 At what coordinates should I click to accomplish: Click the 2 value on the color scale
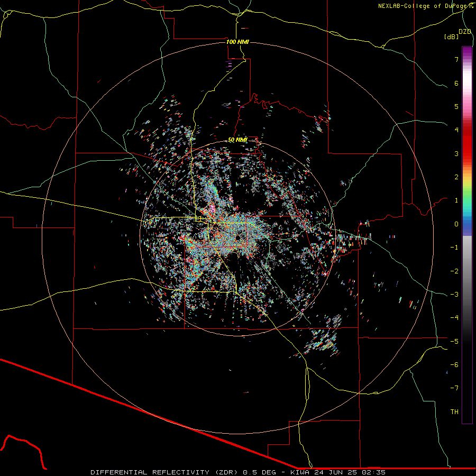click(456, 177)
